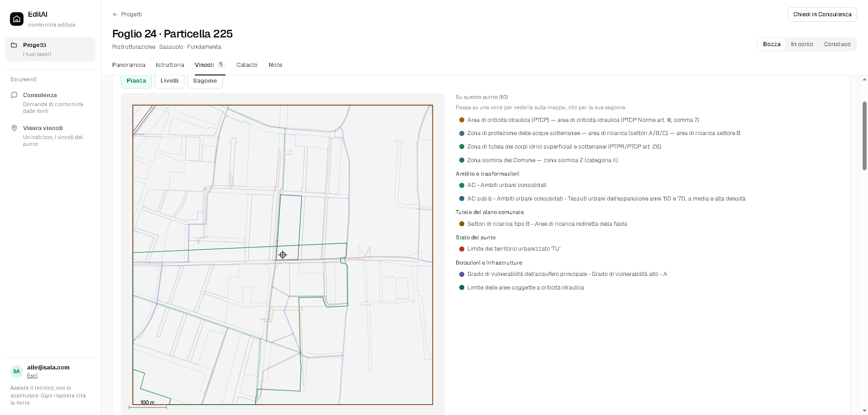
Task: Click the back arrow next to Progetti
Action: click(115, 14)
